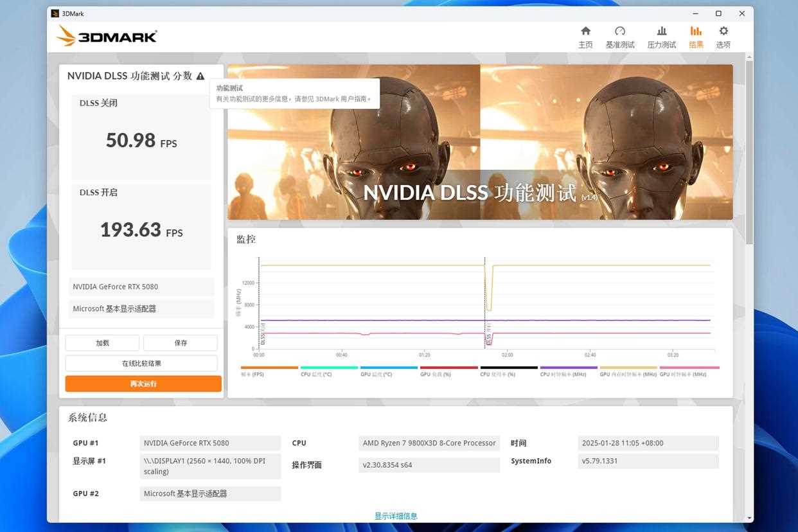Viewport: 798px width, 532px height.
Task: Open 选项 options gear icon
Action: pos(723,31)
